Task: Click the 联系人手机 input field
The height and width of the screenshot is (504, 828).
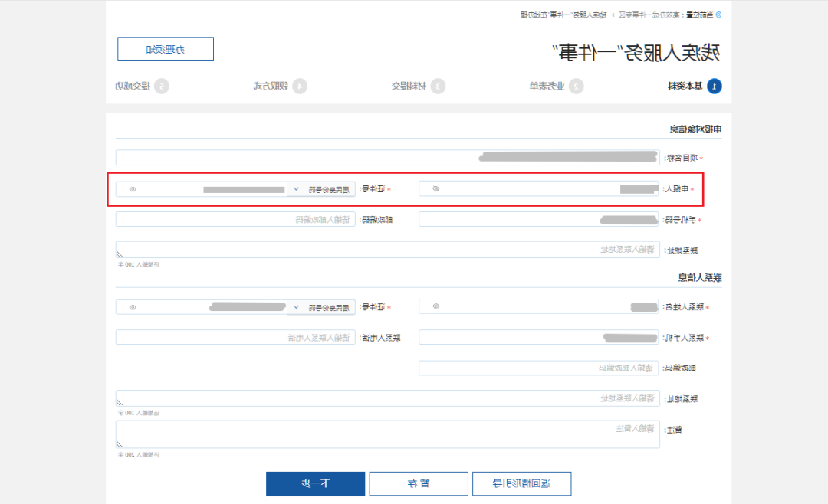Action: point(539,337)
